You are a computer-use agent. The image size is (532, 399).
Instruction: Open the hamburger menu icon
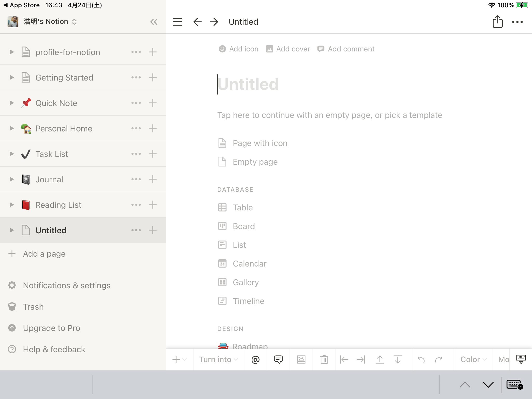coord(178,22)
